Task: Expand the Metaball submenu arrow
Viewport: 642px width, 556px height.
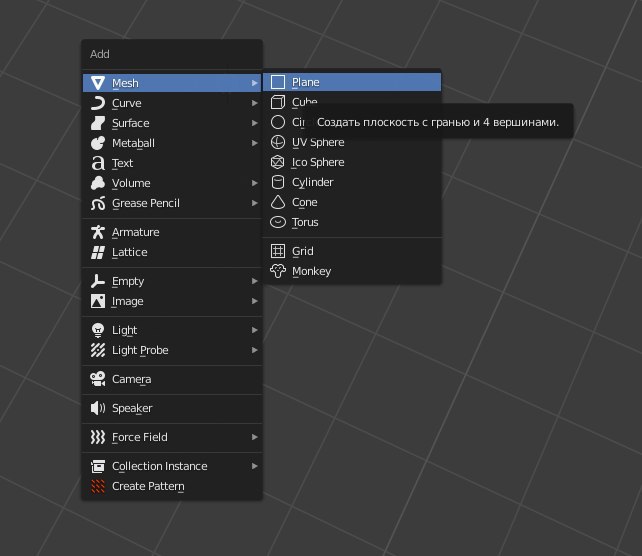Action: (x=255, y=143)
